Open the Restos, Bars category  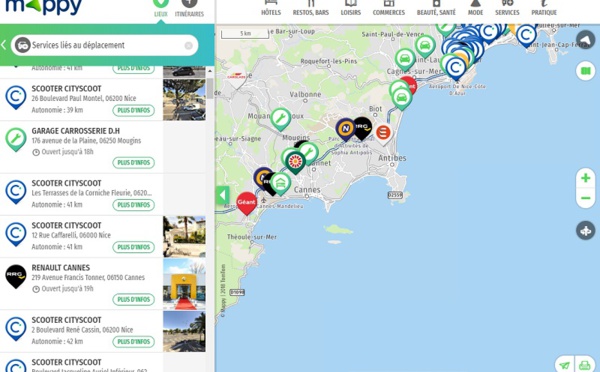pos(311,8)
